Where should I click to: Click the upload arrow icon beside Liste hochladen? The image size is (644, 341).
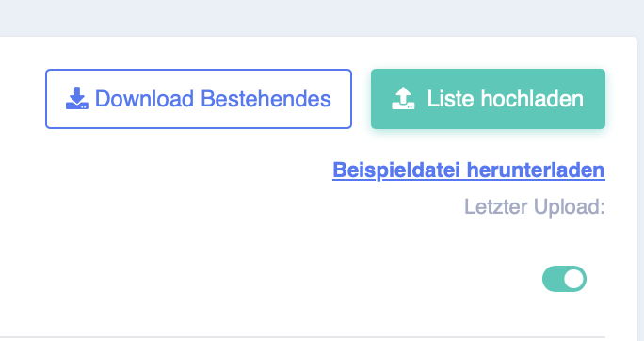(403, 99)
